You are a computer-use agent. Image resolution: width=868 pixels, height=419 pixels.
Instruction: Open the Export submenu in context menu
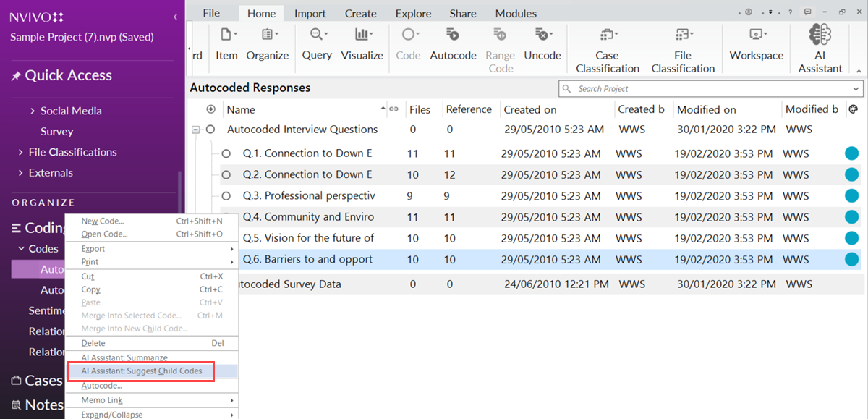point(151,249)
